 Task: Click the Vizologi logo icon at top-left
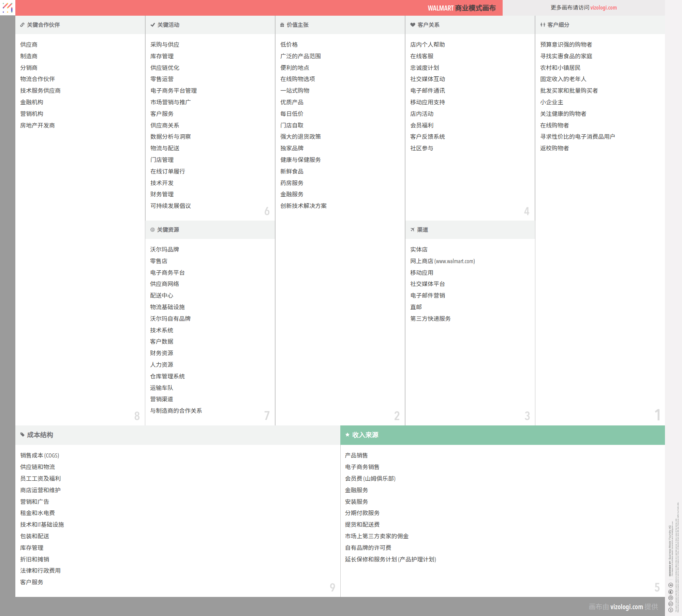pyautogui.click(x=8, y=7)
